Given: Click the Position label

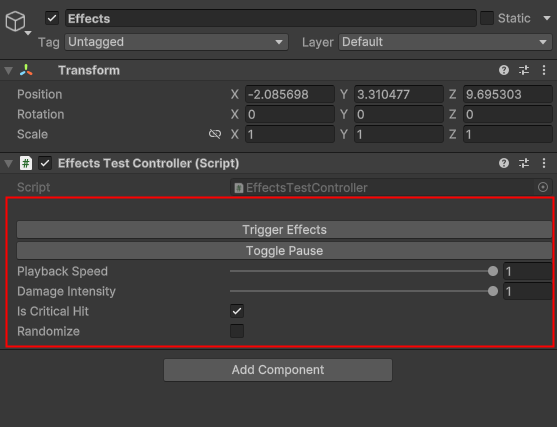Looking at the screenshot, I should pyautogui.click(x=39, y=94).
